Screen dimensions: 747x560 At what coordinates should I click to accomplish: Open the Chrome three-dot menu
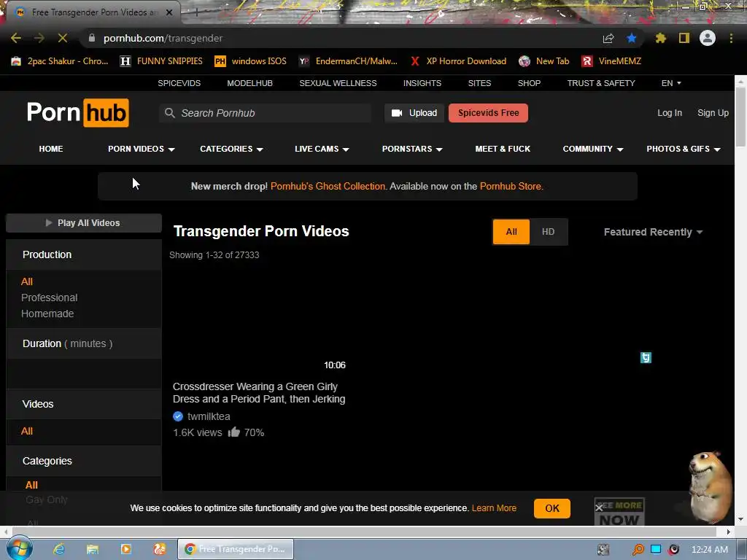click(x=731, y=38)
